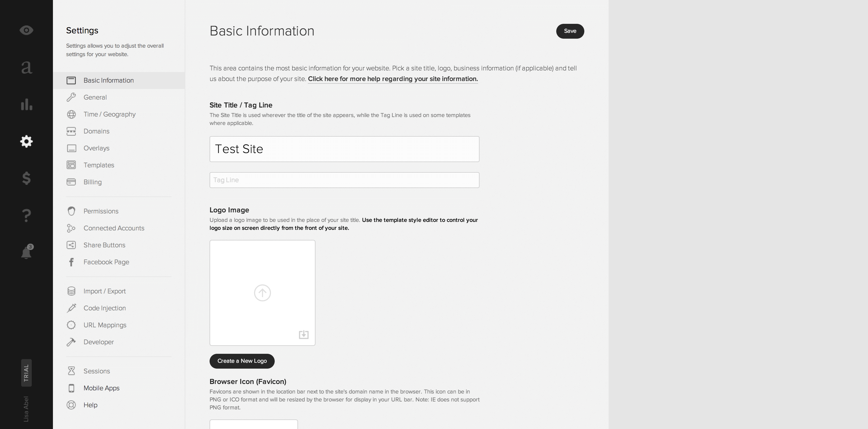Click the Billing credit card icon
The height and width of the screenshot is (429, 868).
[71, 182]
